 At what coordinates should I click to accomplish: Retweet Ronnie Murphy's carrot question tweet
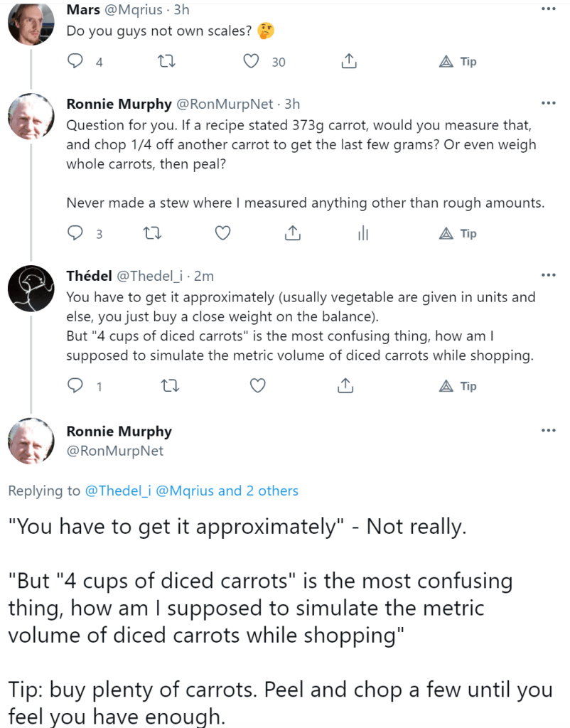coord(151,233)
